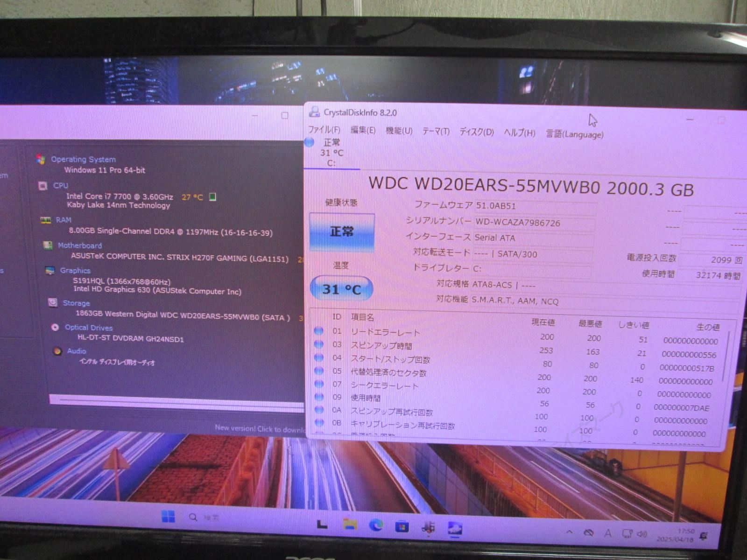Click the 現在値 column header
The height and width of the screenshot is (560, 747).
tap(543, 322)
